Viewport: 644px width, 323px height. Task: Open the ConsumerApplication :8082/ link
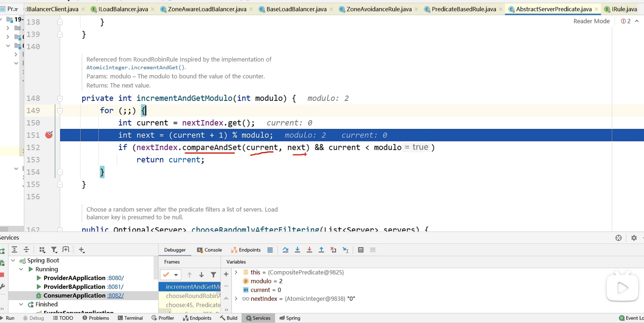pyautogui.click(x=116, y=295)
